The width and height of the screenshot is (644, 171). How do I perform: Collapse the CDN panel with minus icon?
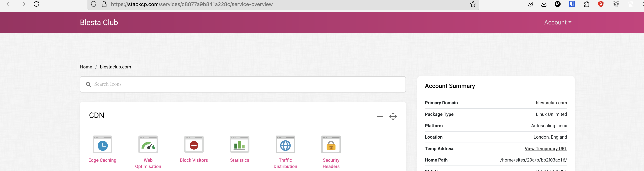(x=380, y=116)
